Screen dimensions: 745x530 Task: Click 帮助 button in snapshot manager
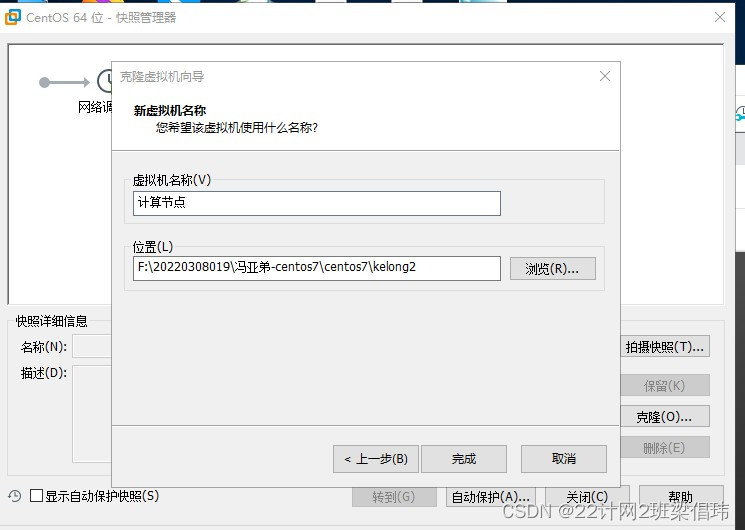coord(681,497)
